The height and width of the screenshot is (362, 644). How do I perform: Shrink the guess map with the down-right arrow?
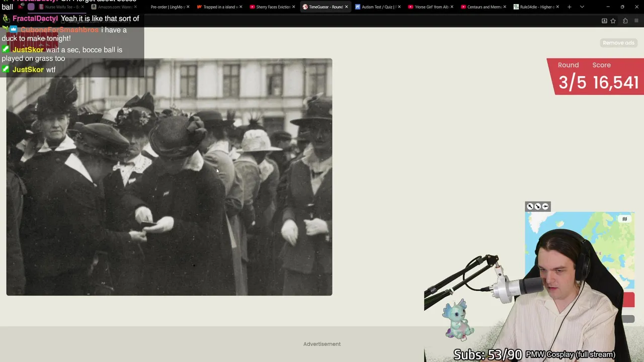537,207
